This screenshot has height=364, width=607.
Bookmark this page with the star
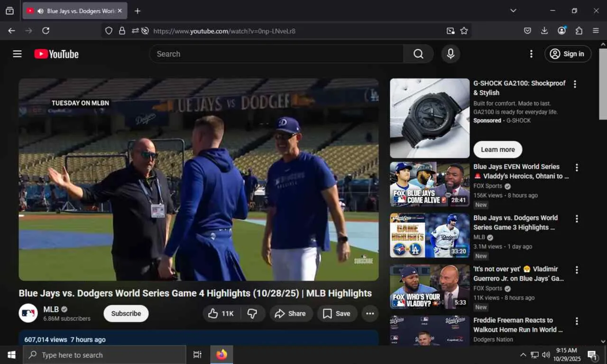(x=464, y=31)
